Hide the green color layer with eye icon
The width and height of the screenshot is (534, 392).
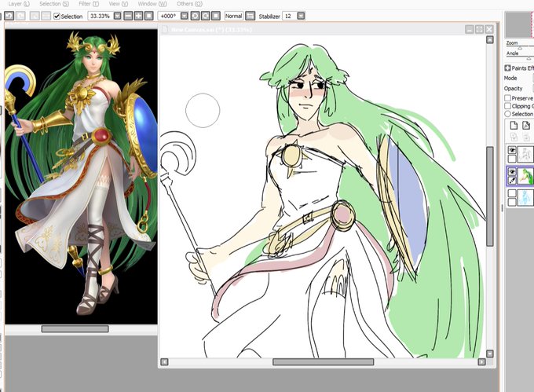coord(512,172)
